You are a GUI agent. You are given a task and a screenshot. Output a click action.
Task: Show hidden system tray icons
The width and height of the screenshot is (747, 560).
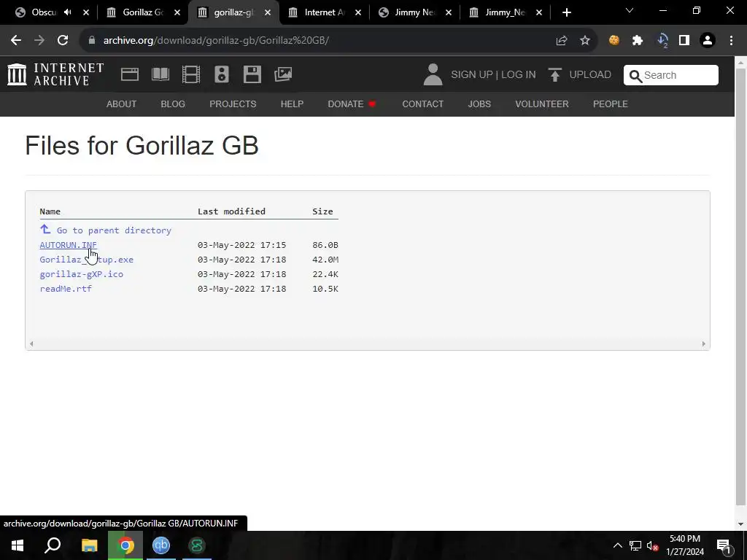point(617,545)
